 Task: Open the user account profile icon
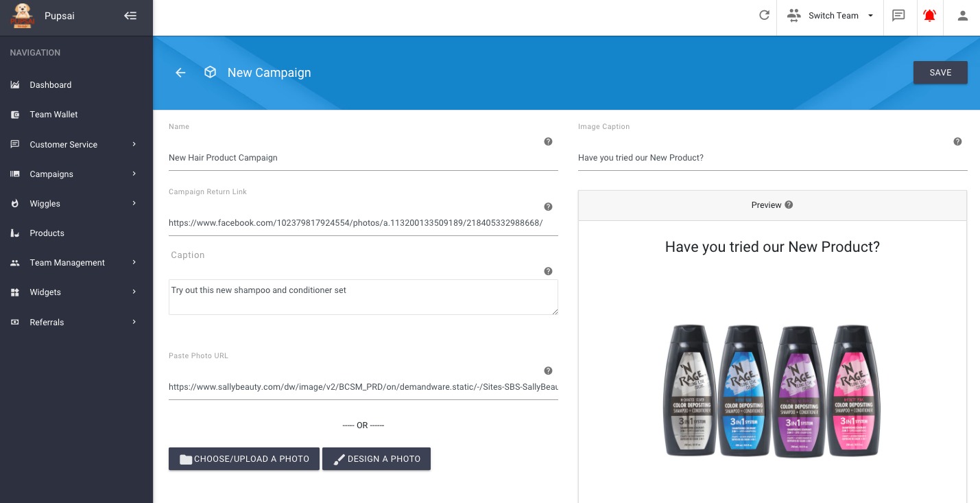point(962,15)
